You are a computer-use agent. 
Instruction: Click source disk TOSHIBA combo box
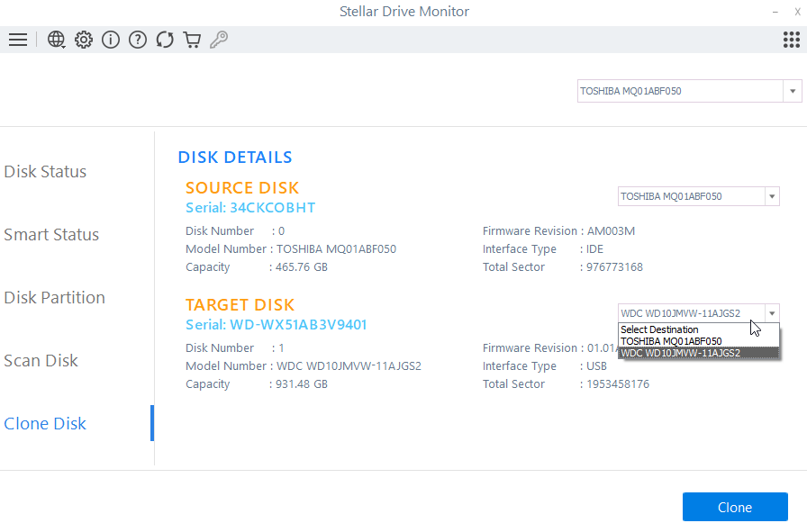coord(698,196)
